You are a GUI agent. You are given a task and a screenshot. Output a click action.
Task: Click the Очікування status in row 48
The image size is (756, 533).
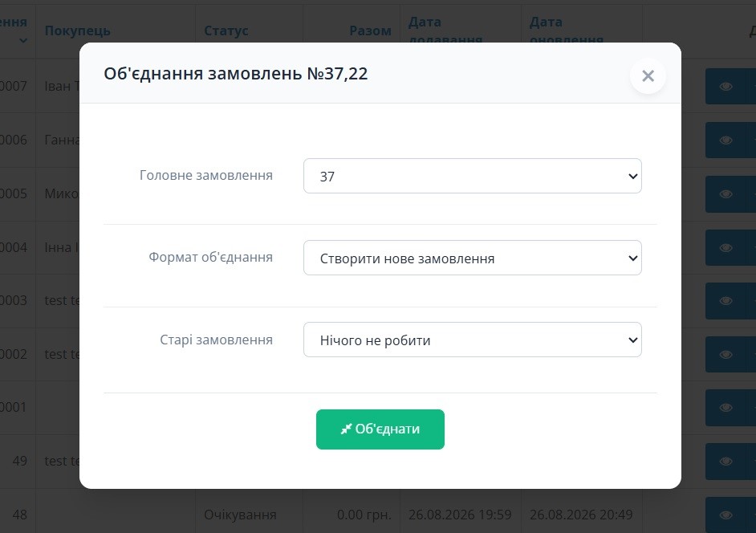[x=240, y=515]
